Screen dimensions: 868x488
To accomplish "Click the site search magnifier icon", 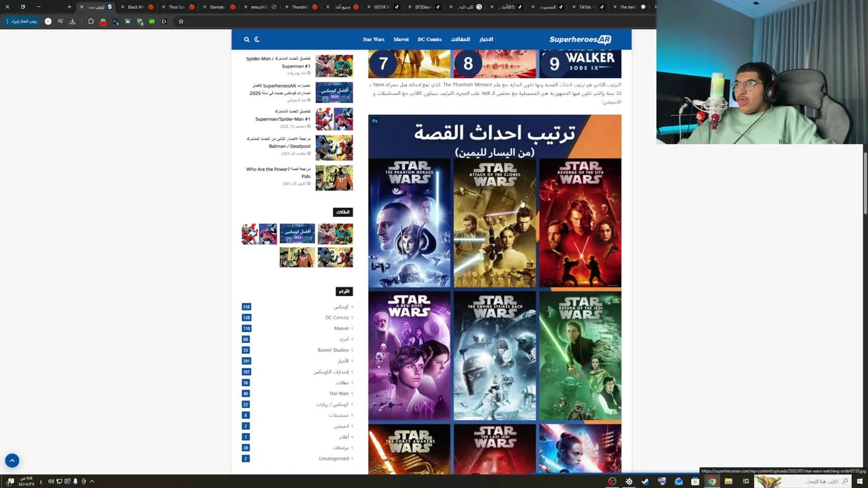I will coord(247,39).
